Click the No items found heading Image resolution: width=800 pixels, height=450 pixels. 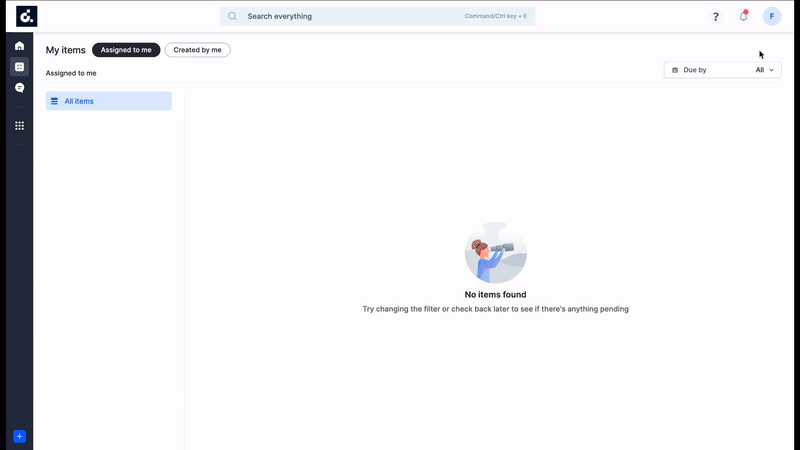coord(495,294)
